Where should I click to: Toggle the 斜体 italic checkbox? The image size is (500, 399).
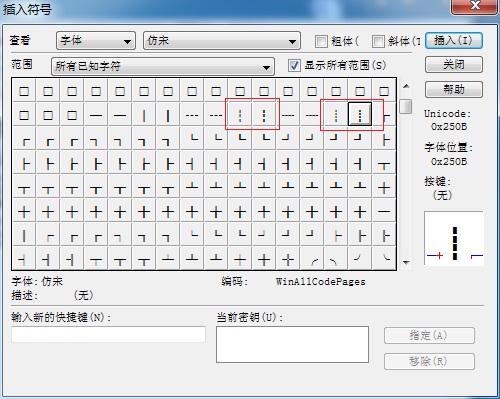click(378, 41)
